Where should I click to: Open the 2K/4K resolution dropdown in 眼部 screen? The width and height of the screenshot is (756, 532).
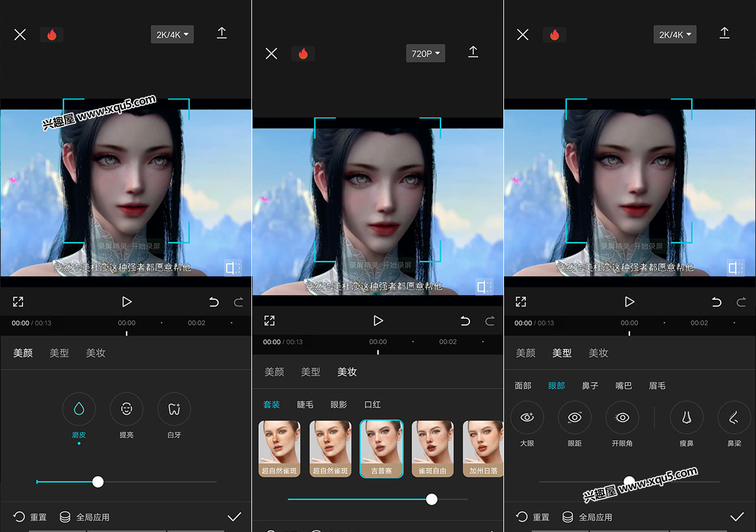tap(675, 35)
